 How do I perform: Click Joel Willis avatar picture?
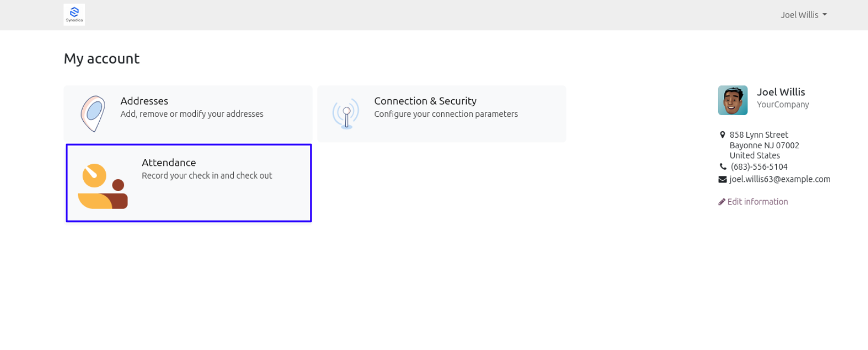(732, 100)
